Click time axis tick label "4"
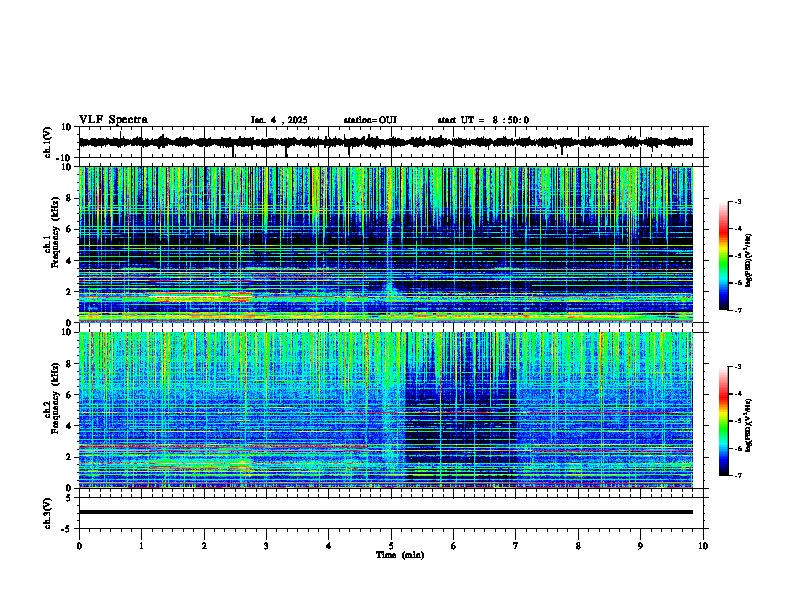 pyautogui.click(x=329, y=546)
